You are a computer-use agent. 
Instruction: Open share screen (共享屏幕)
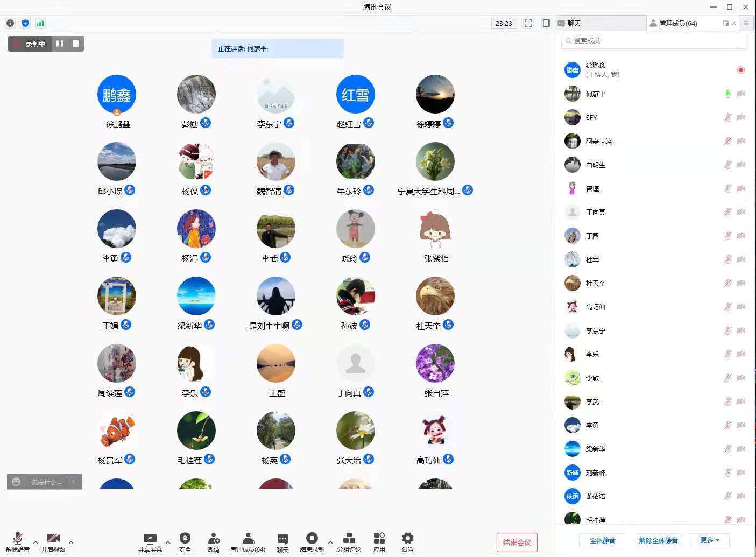tap(150, 542)
